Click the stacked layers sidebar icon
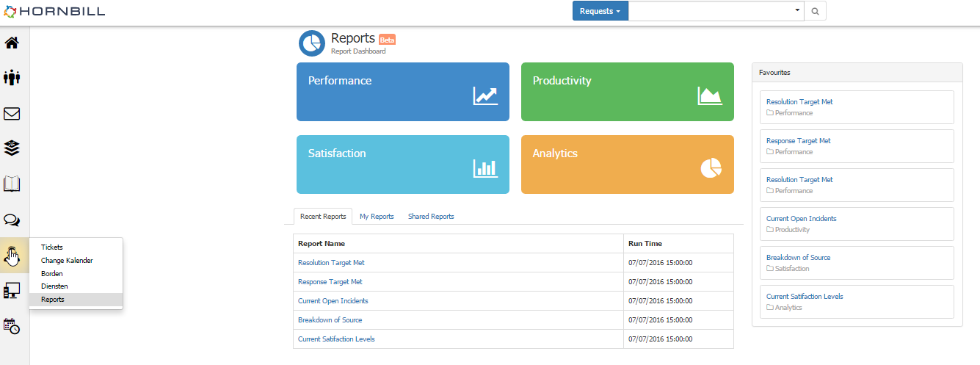The width and height of the screenshot is (980, 365). tap(12, 148)
